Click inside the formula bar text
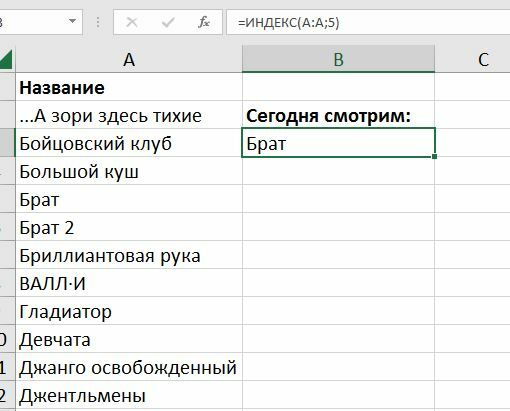 pyautogui.click(x=368, y=22)
